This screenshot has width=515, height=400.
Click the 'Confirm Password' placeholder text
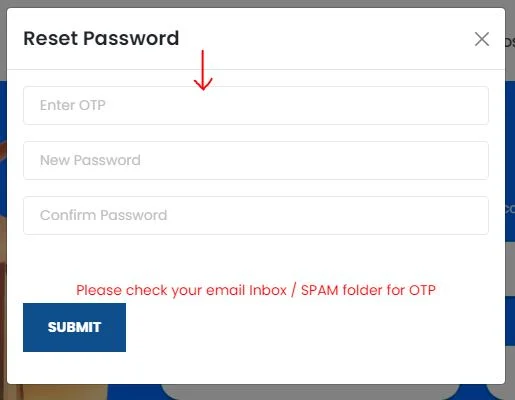click(x=104, y=215)
